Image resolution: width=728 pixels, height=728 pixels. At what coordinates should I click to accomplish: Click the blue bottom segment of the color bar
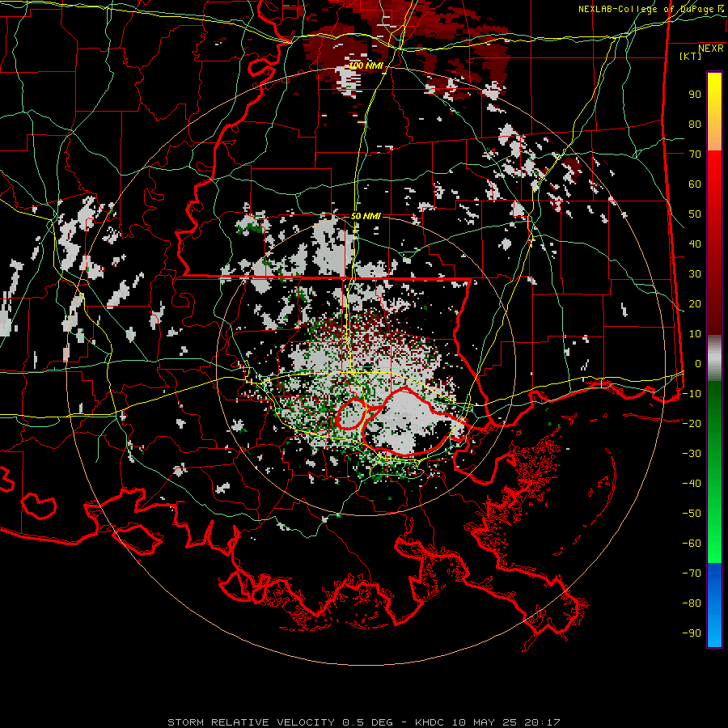[714, 605]
